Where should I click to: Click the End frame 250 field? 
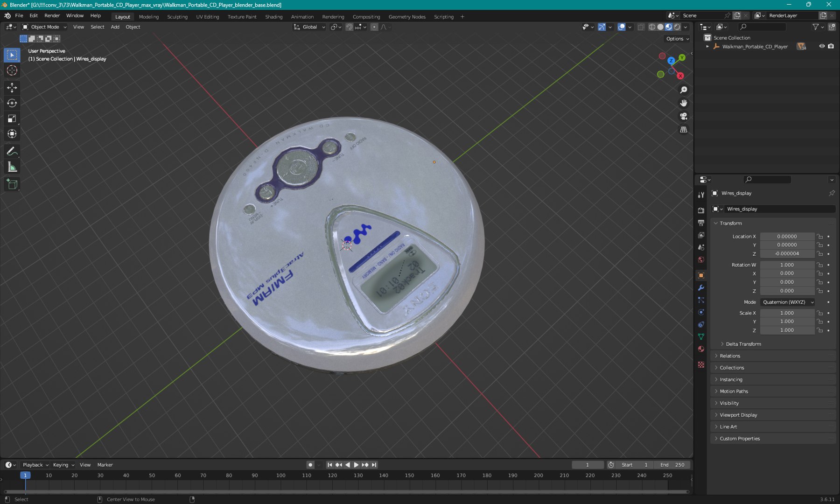pos(672,465)
